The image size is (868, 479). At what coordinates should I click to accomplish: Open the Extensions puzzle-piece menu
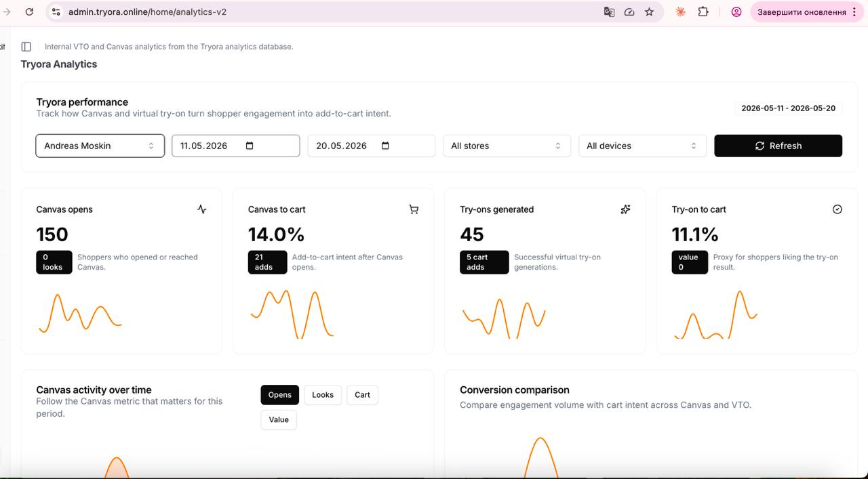pos(703,12)
